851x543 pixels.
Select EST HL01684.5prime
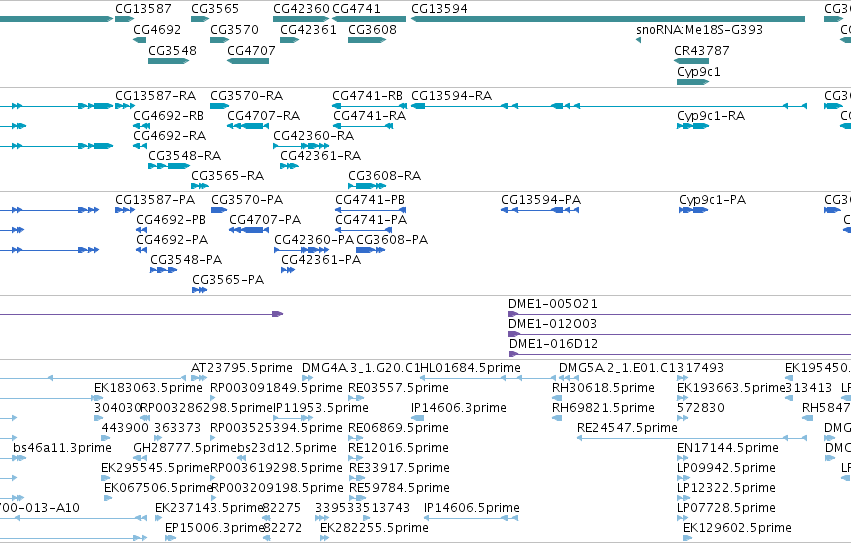tap(488, 378)
